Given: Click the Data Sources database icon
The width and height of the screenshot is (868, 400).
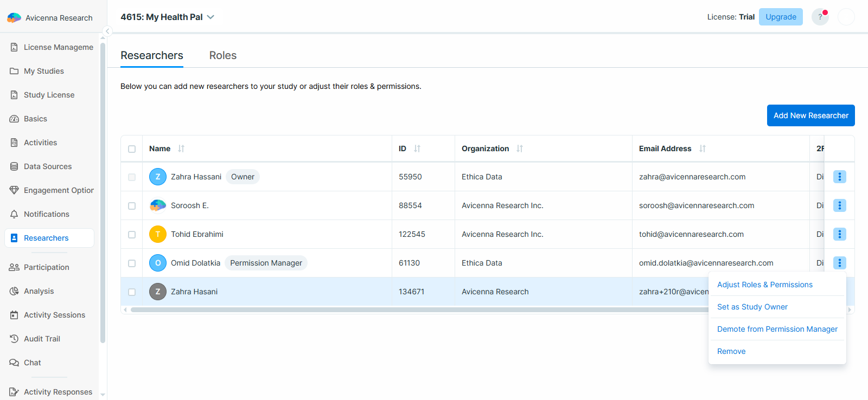Looking at the screenshot, I should click(x=14, y=166).
